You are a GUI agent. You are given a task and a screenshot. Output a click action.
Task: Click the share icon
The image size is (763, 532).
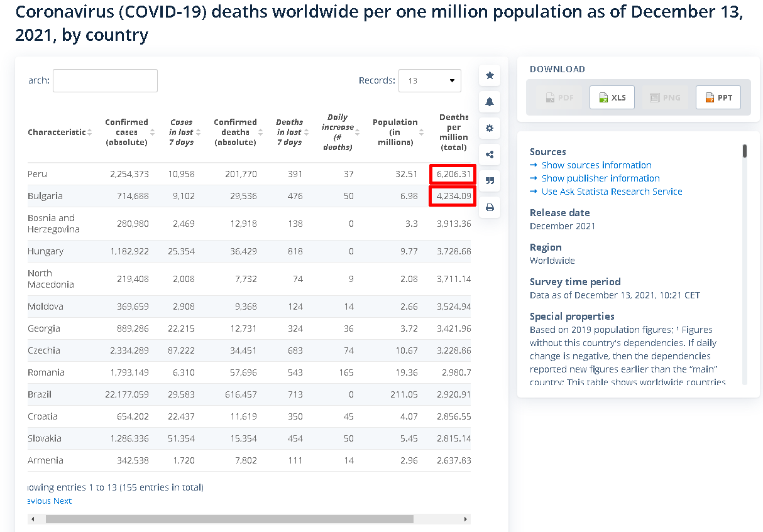(490, 155)
